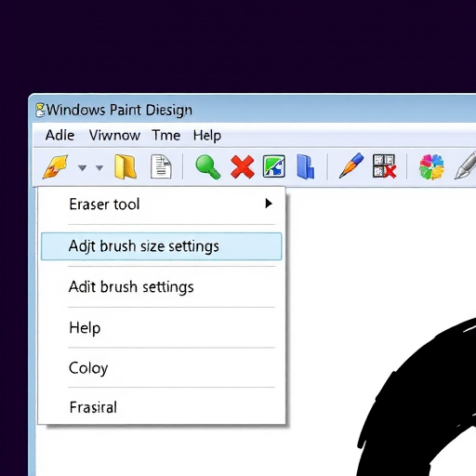Click the yellow eraser tool icon
The width and height of the screenshot is (476, 476).
[56, 167]
